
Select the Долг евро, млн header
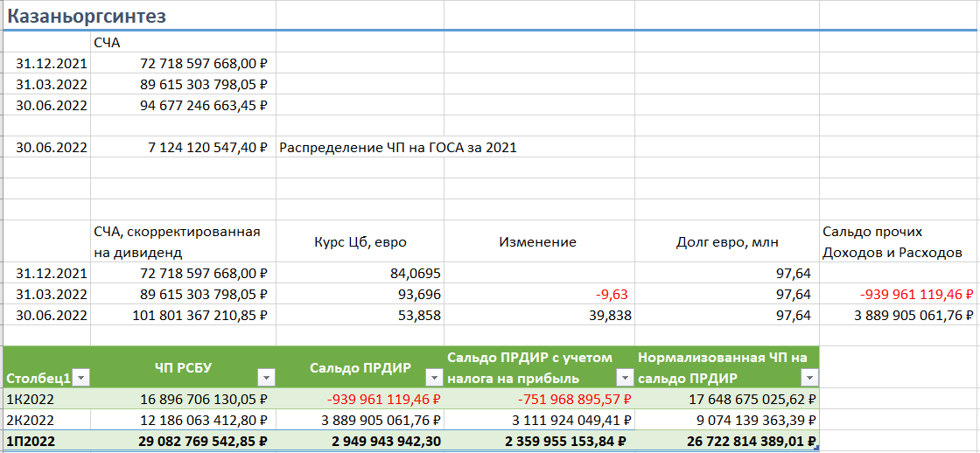click(727, 242)
